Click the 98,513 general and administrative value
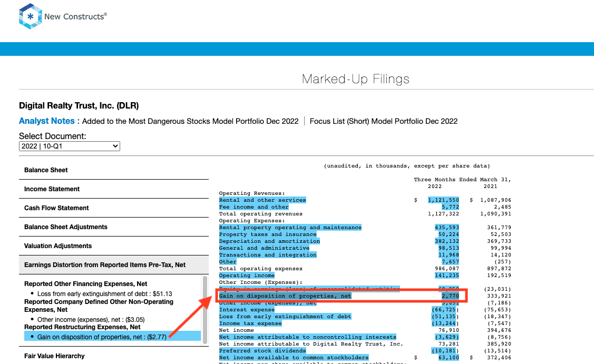This screenshot has width=594, height=364. [x=449, y=248]
